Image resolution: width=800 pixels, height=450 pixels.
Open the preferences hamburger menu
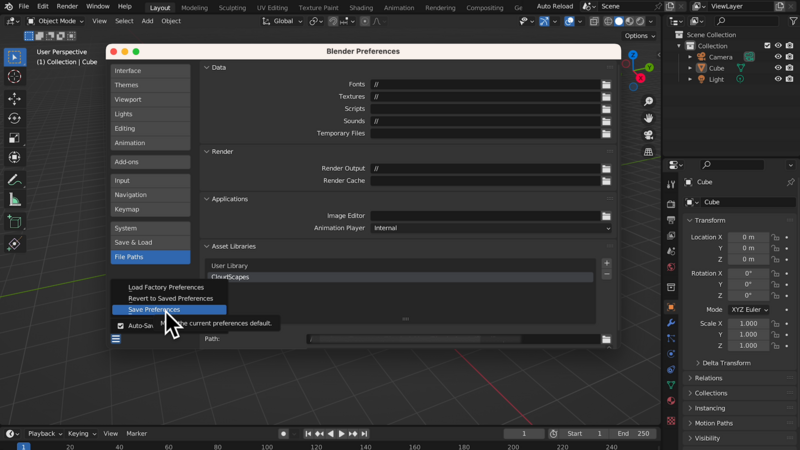[116, 339]
